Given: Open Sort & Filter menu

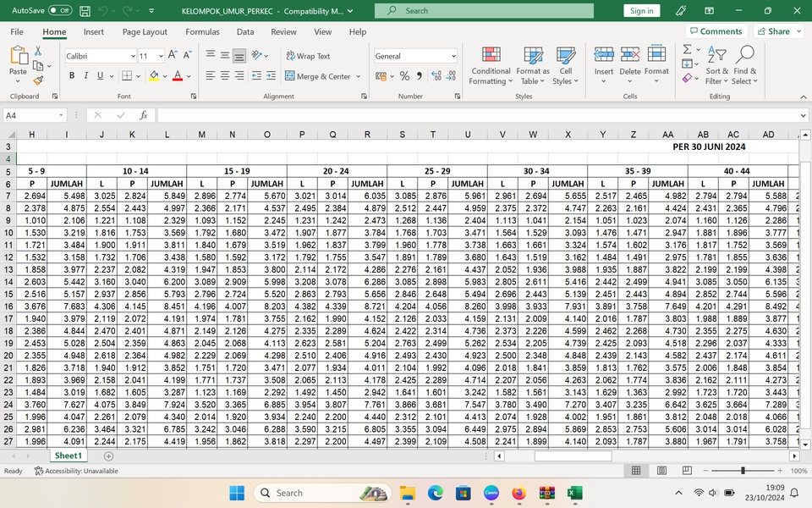Looking at the screenshot, I should pos(716,65).
